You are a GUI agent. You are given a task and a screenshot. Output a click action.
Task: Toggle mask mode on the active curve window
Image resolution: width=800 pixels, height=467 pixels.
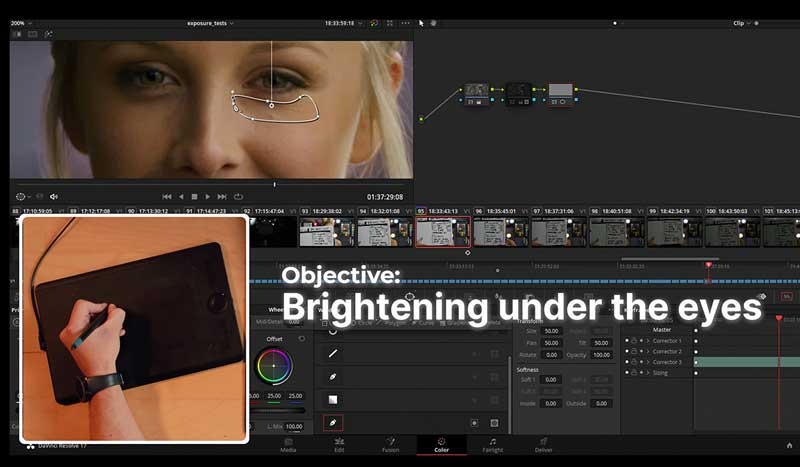(494, 423)
